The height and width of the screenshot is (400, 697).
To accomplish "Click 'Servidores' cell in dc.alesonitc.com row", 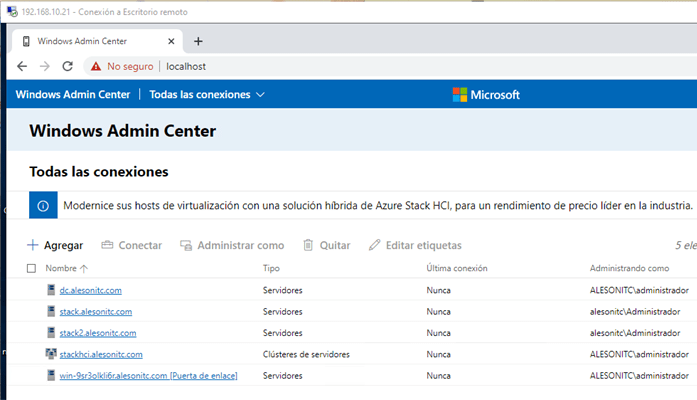I will [x=283, y=290].
